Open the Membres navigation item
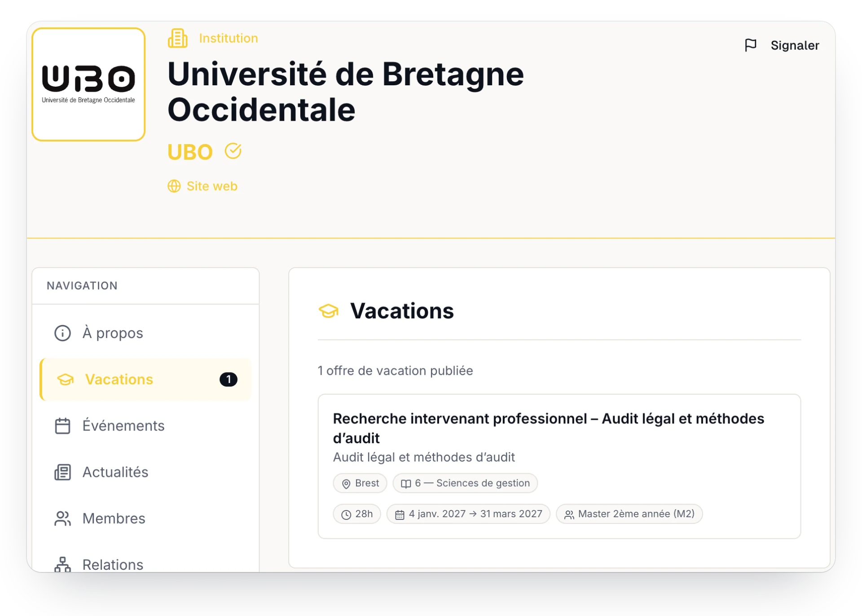862x616 pixels. click(145, 519)
